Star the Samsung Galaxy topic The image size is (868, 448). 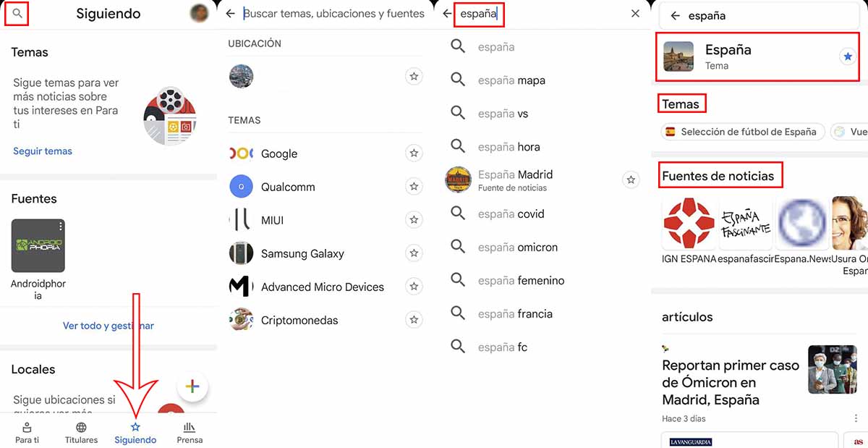click(x=414, y=253)
